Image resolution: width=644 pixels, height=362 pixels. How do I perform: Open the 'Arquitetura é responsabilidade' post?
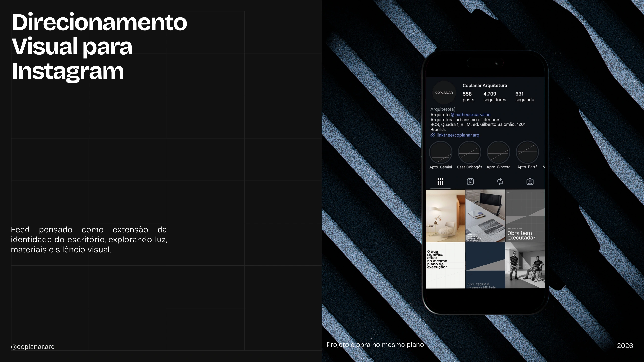(485, 265)
